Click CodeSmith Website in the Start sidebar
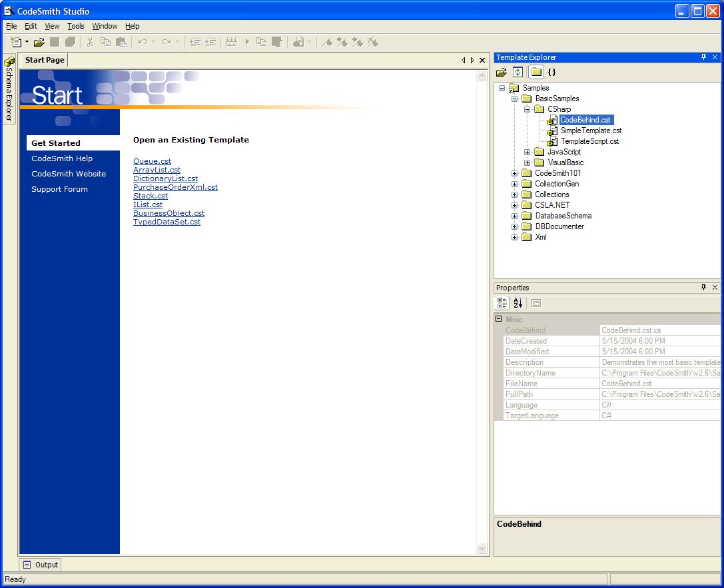Viewport: 724px width, 588px height. (x=69, y=174)
